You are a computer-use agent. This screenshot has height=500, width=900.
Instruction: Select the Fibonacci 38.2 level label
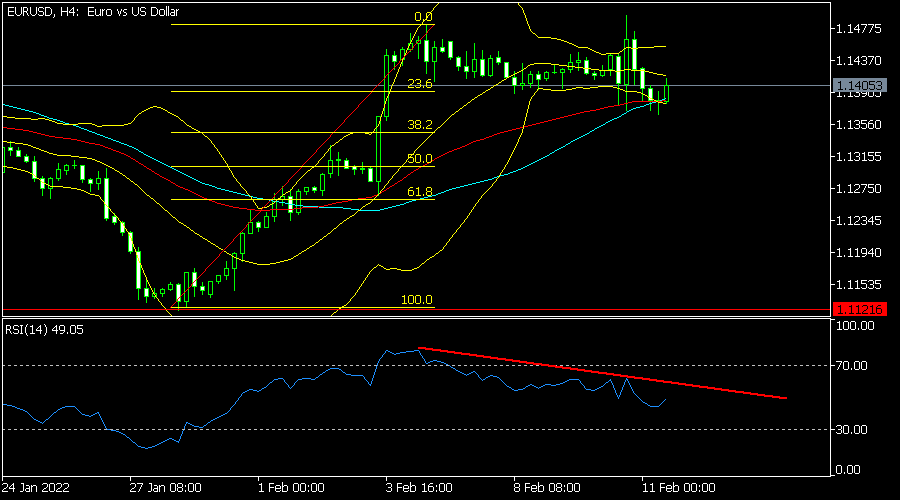click(x=420, y=125)
